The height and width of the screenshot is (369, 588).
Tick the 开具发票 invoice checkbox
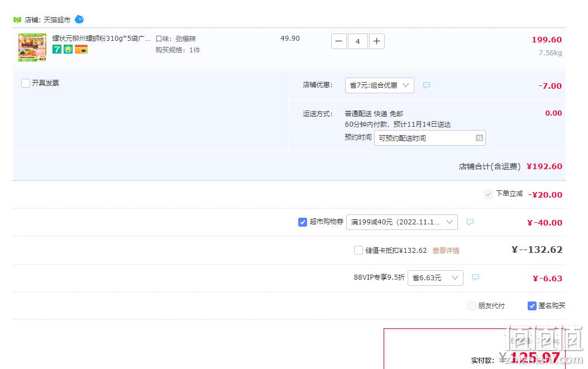pyautogui.click(x=26, y=83)
